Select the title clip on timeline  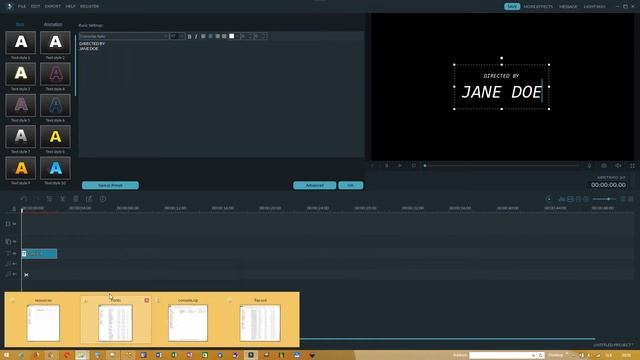[x=39, y=253]
